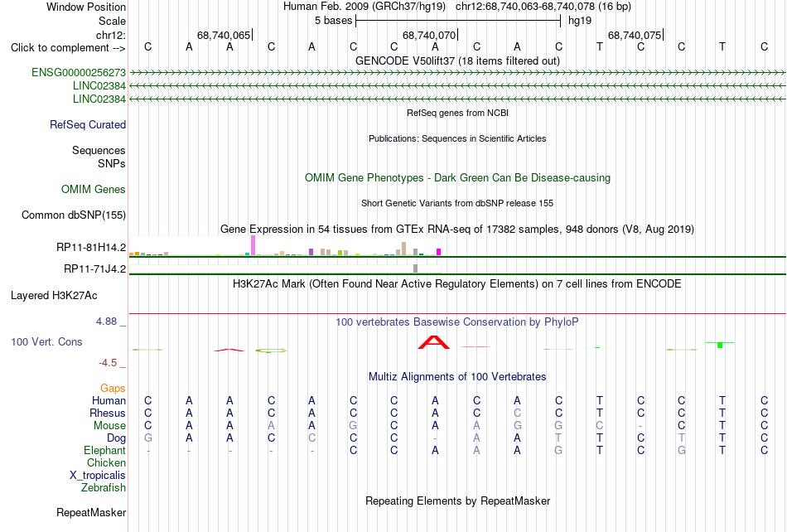Click the bright green PhyloP bar
Image resolution: width=787 pixels, height=532 pixels.
(720, 345)
